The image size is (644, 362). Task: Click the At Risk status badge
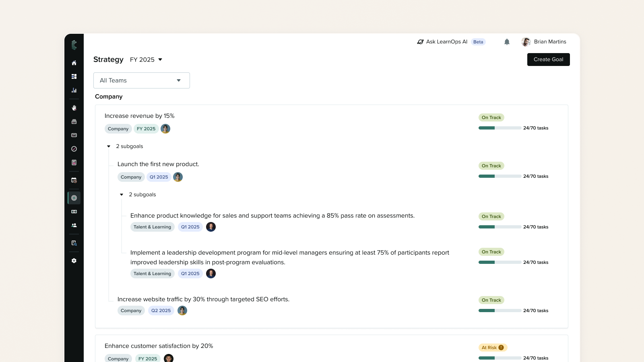point(493,348)
